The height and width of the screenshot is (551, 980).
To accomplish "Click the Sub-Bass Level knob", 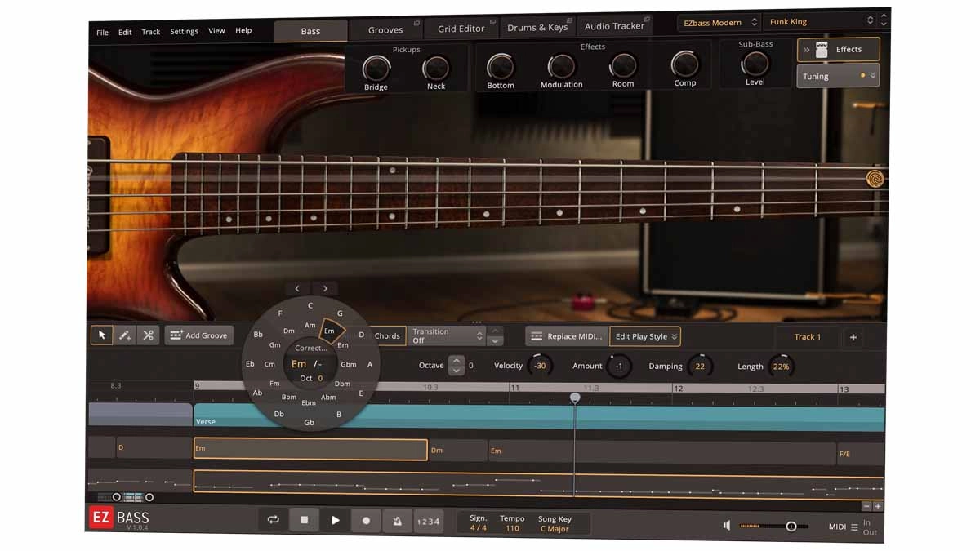I will (x=755, y=64).
